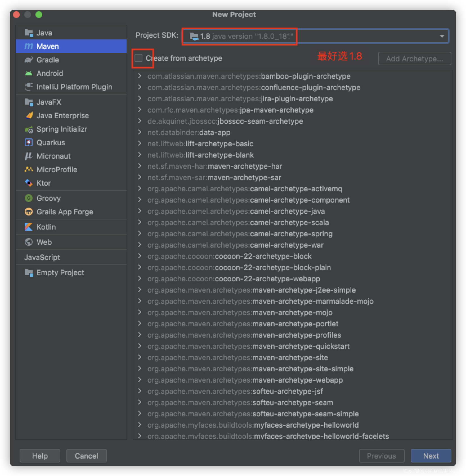Click Add Archetype... button
The height and width of the screenshot is (476, 466).
point(415,59)
